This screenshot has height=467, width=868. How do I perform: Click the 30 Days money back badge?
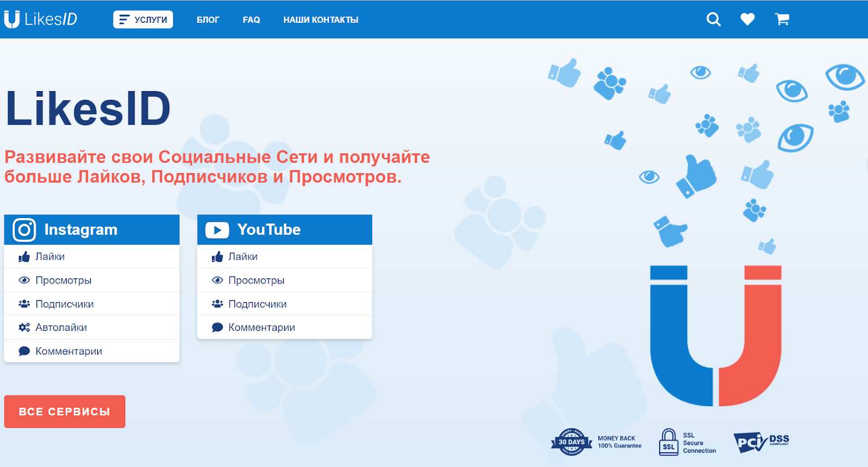[572, 442]
